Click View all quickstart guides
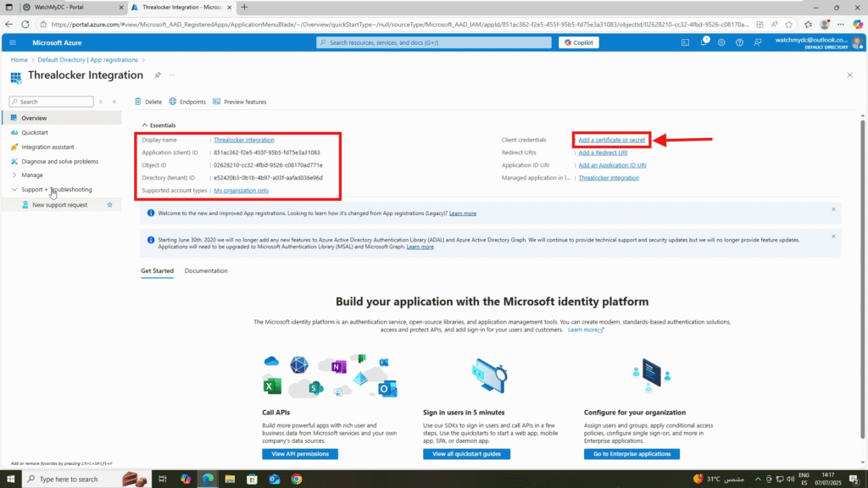This screenshot has width=868, height=488. click(x=467, y=454)
